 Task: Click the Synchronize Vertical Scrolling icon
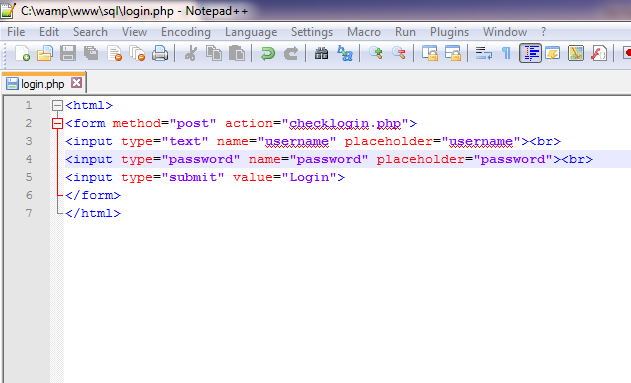[430, 53]
